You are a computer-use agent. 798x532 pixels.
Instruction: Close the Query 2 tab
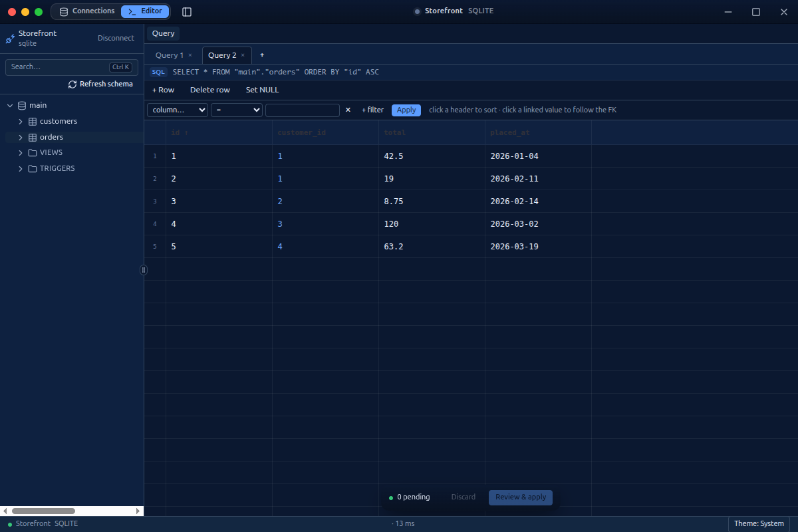243,55
